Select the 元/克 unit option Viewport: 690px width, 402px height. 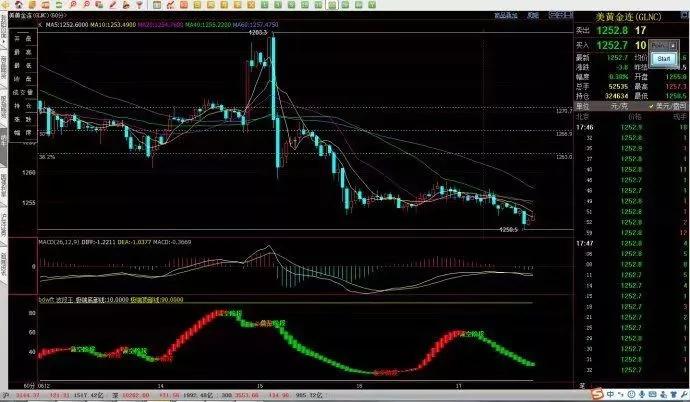coord(619,106)
